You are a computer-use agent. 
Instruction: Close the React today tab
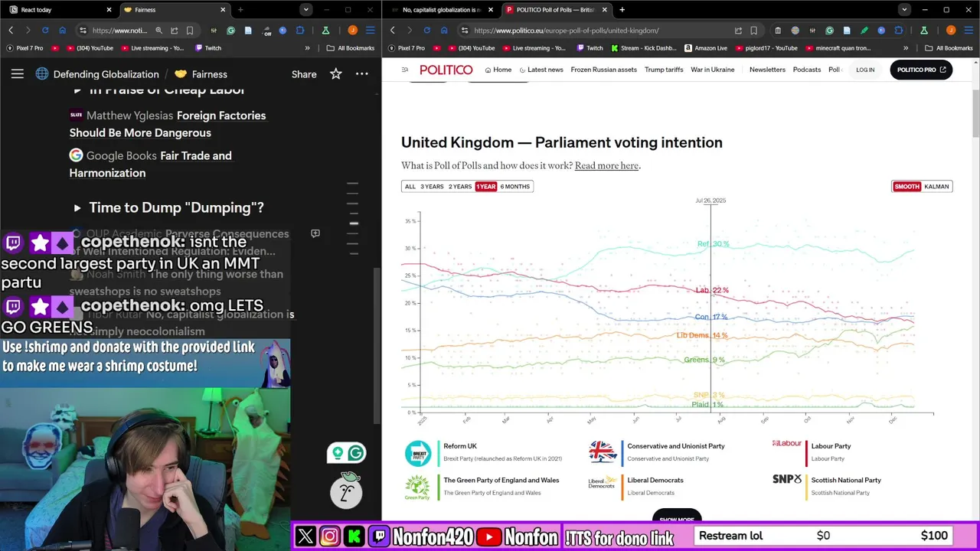click(109, 10)
